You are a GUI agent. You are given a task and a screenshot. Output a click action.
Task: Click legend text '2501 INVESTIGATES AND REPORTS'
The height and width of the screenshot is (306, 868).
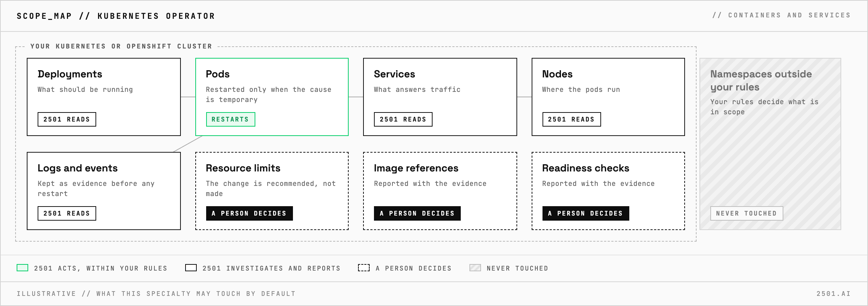pyautogui.click(x=271, y=268)
